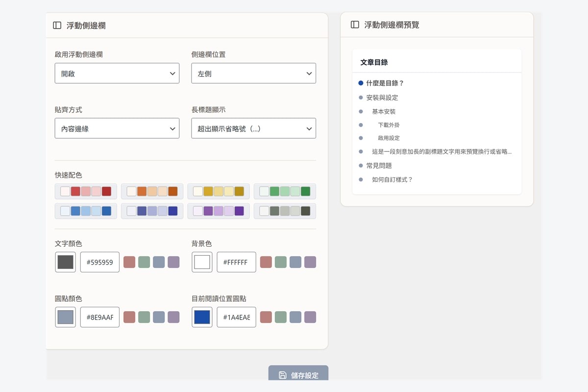
Task: Apply the yellow quick color palette
Action: tap(219, 191)
